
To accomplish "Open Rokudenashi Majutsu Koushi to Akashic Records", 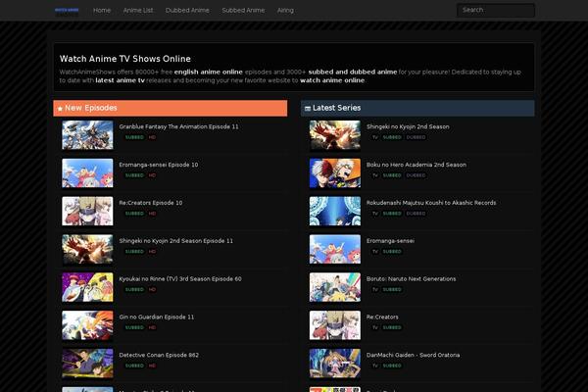I will 431,203.
